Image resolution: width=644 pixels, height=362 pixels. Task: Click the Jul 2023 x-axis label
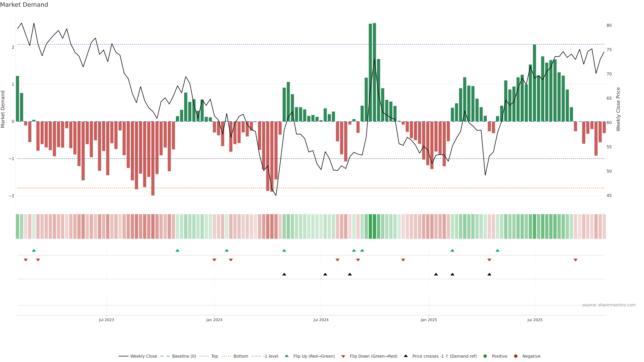tap(106, 320)
